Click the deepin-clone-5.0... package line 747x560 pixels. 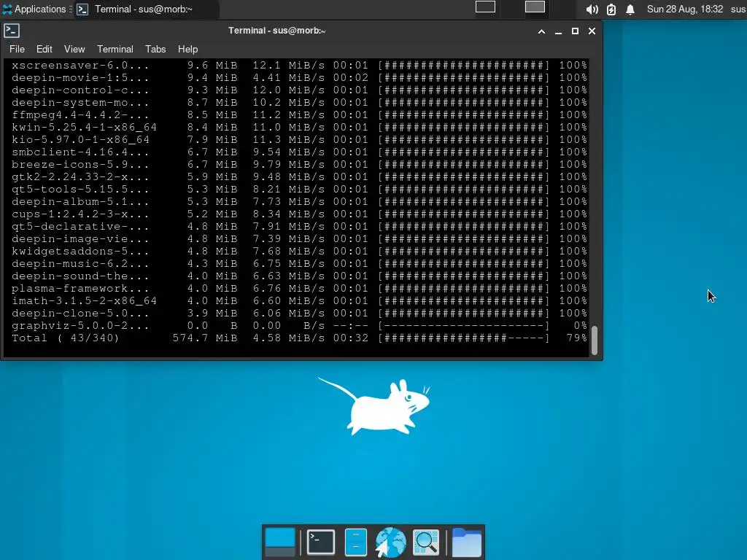coord(299,313)
